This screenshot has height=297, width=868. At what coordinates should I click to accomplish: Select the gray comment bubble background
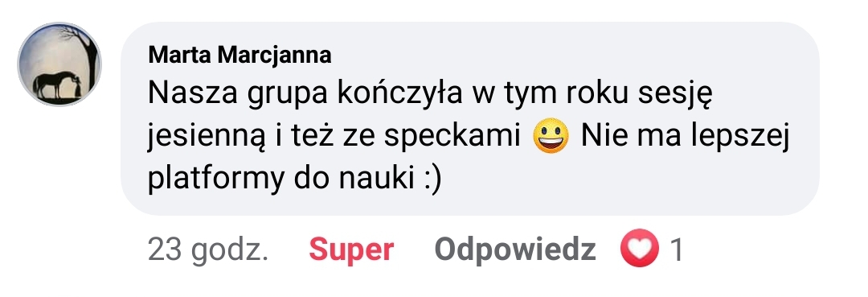pyautogui.click(x=469, y=118)
